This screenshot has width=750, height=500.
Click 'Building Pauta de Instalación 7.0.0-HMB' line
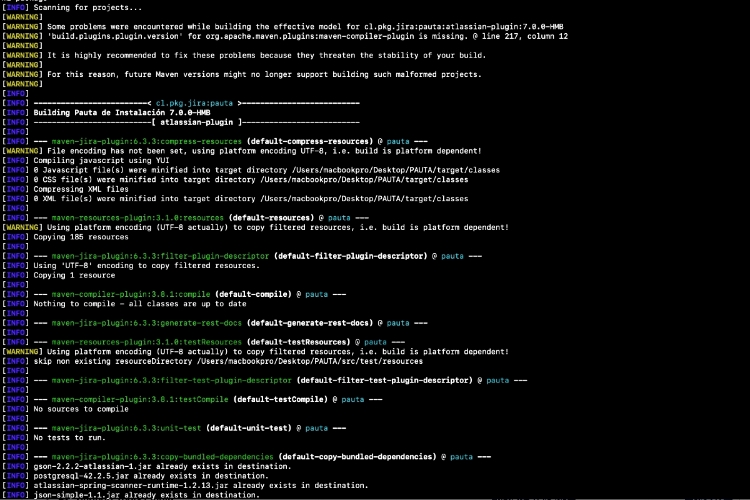(x=122, y=113)
